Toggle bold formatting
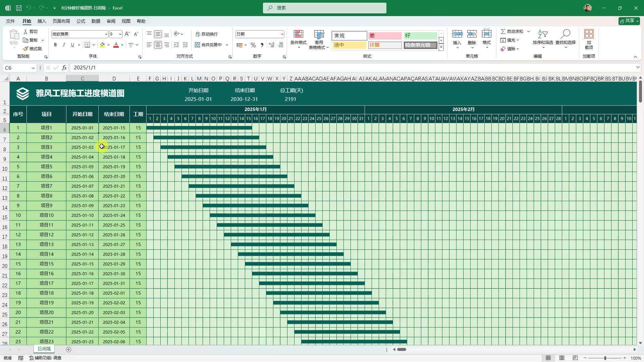The height and width of the screenshot is (362, 644). pos(55,45)
